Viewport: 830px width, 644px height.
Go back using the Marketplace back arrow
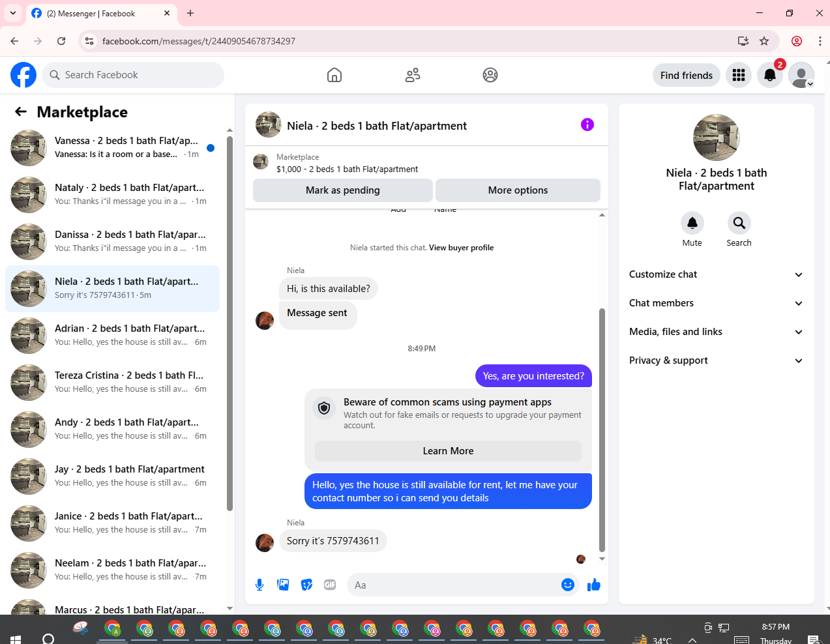(x=21, y=111)
